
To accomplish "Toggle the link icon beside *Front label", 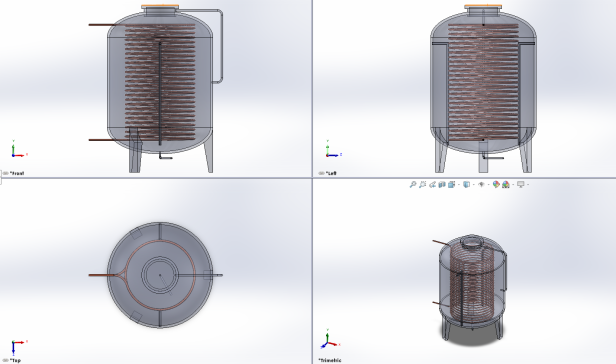I will click(x=6, y=173).
